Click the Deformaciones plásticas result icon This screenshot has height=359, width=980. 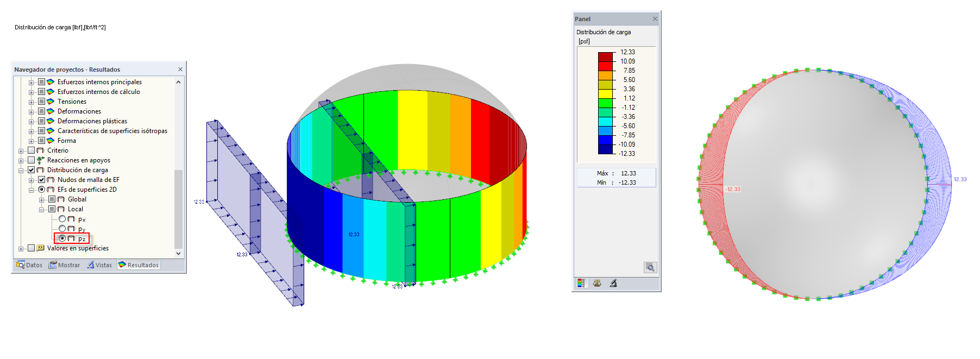[51, 121]
